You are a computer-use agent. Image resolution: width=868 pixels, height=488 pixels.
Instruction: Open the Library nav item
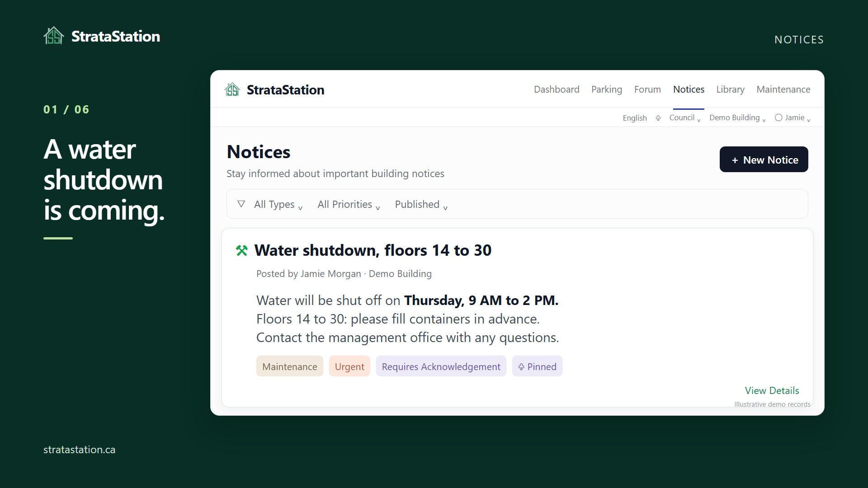click(x=730, y=89)
